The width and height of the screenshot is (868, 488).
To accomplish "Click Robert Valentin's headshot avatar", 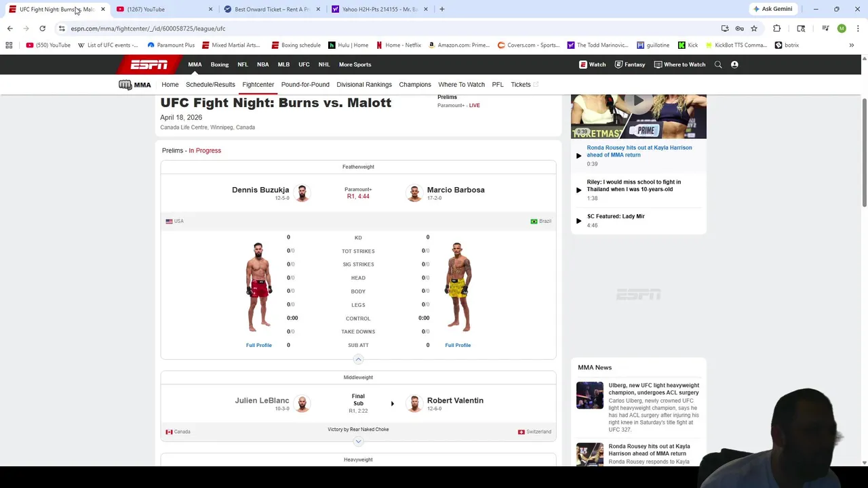I will (414, 404).
